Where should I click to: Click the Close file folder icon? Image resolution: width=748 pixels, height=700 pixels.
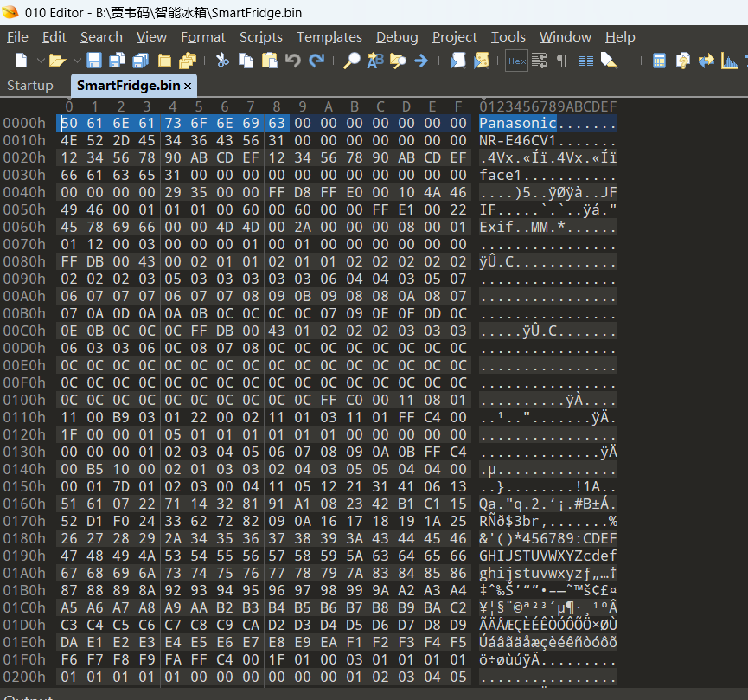coord(164,61)
